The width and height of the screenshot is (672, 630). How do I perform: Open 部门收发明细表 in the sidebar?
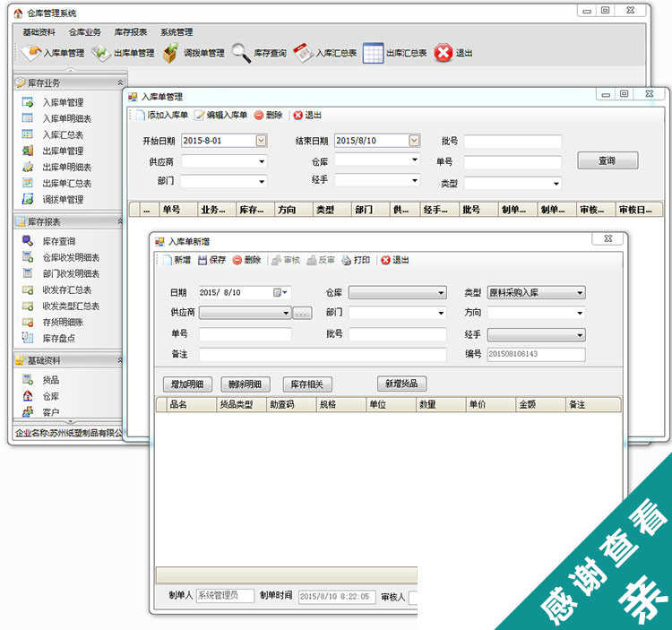71,274
